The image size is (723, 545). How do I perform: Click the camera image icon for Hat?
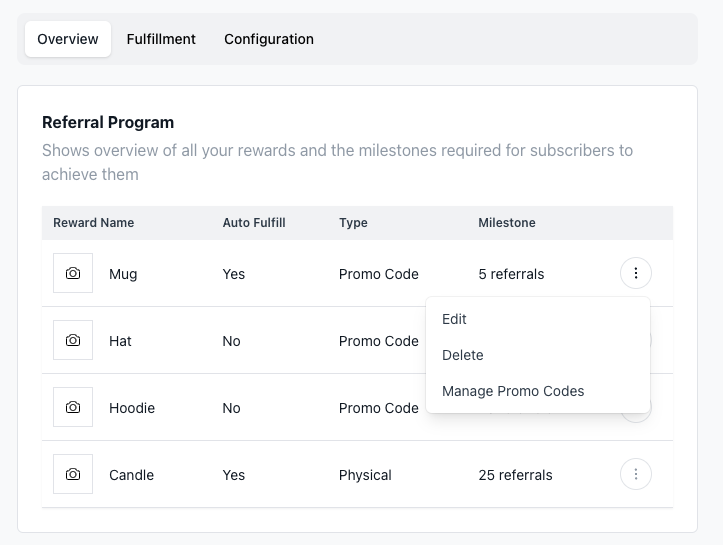tap(73, 340)
